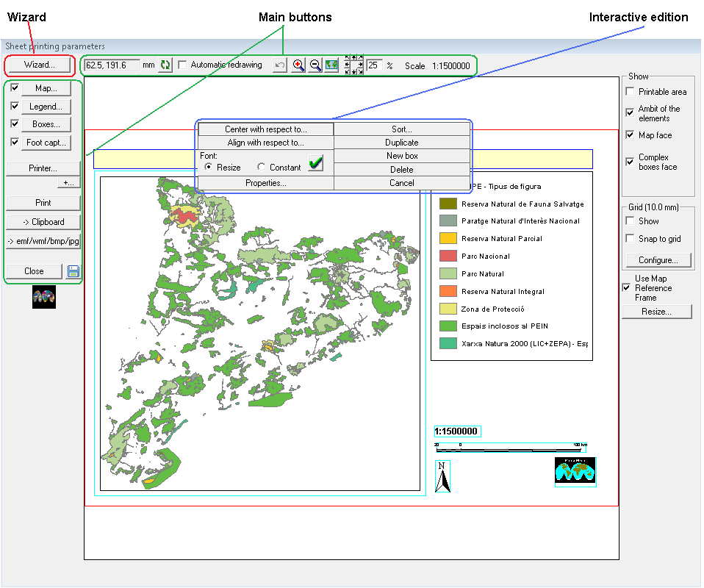Expand printer options with the +... button
Image resolution: width=704 pixels, height=588 pixels.
point(68,182)
